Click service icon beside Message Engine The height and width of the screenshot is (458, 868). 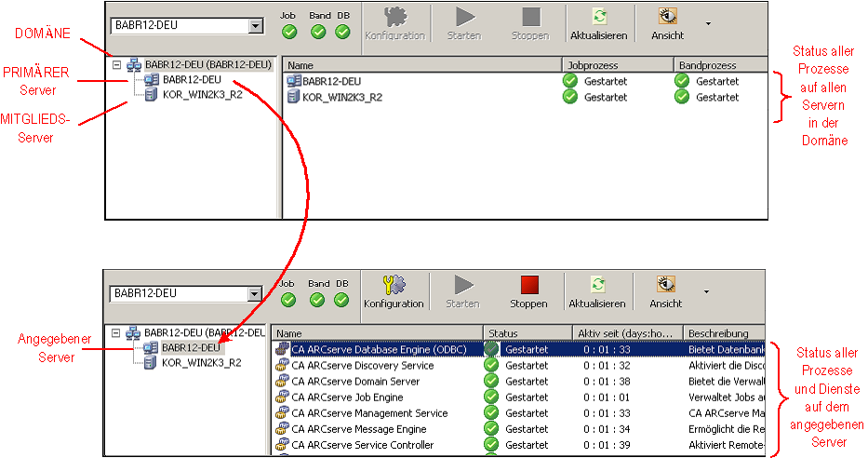(x=282, y=428)
